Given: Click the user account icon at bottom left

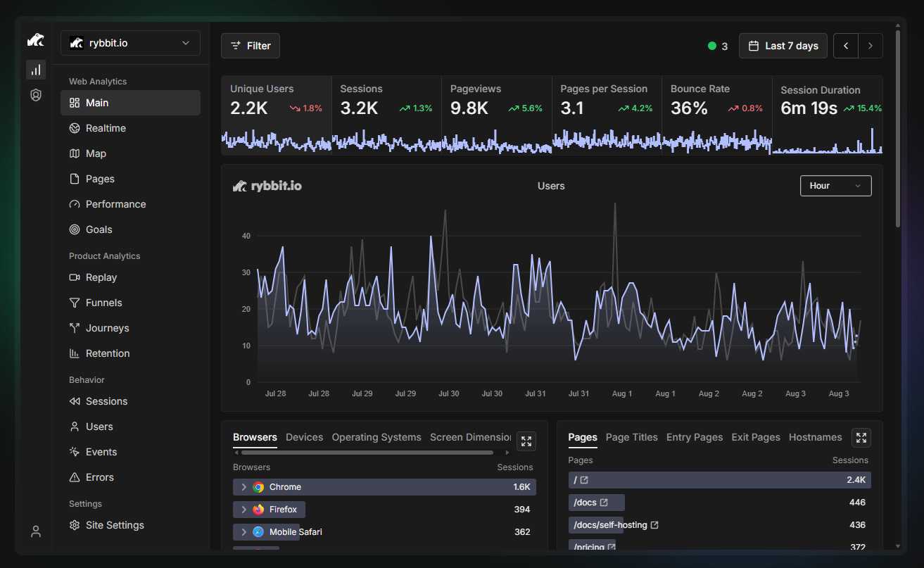Looking at the screenshot, I should (x=36, y=531).
